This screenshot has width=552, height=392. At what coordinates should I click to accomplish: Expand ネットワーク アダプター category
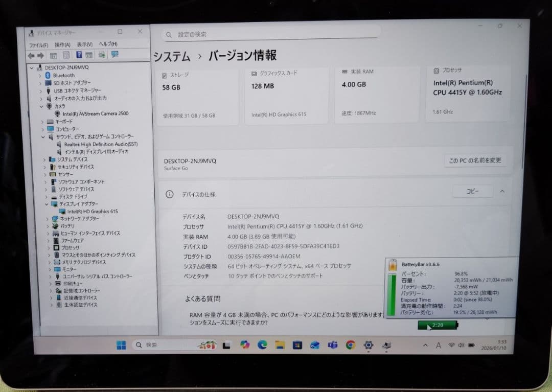(47, 219)
